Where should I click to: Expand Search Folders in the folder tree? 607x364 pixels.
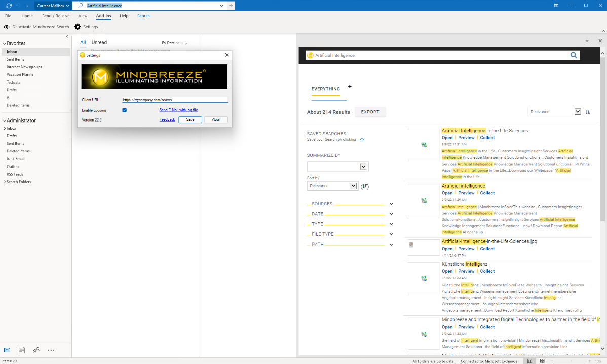(x=5, y=182)
